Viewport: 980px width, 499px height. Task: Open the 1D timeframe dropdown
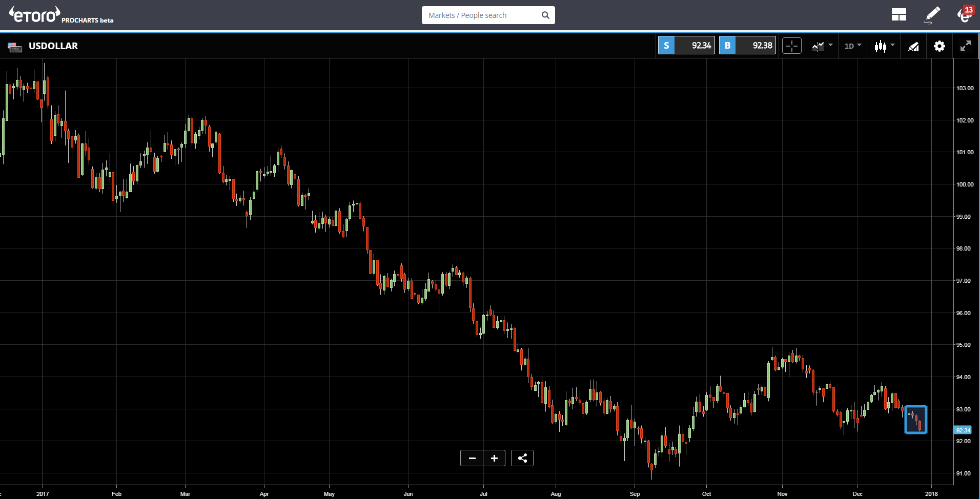(x=853, y=46)
